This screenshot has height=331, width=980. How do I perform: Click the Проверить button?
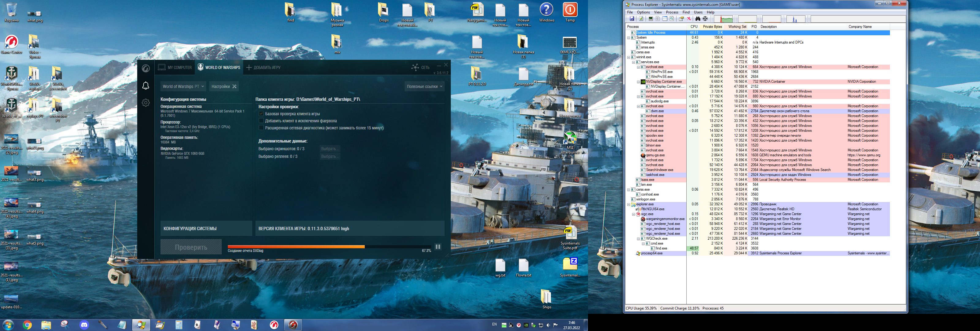pos(191,247)
